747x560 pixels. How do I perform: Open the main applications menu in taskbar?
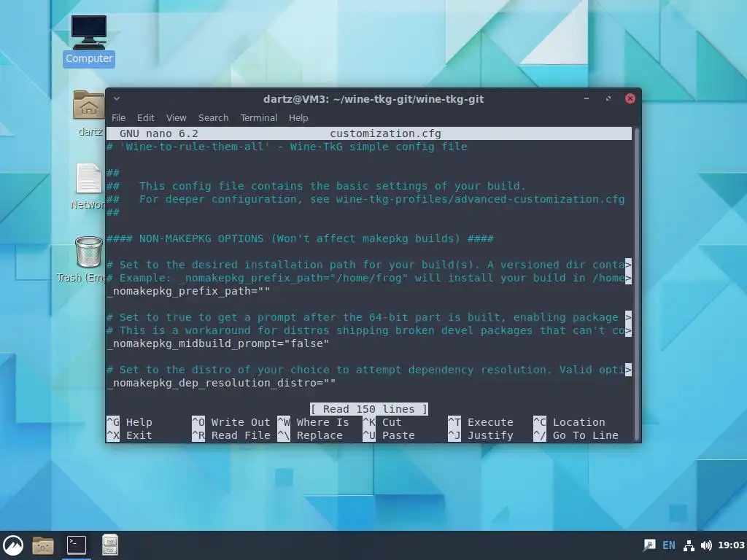(x=13, y=545)
